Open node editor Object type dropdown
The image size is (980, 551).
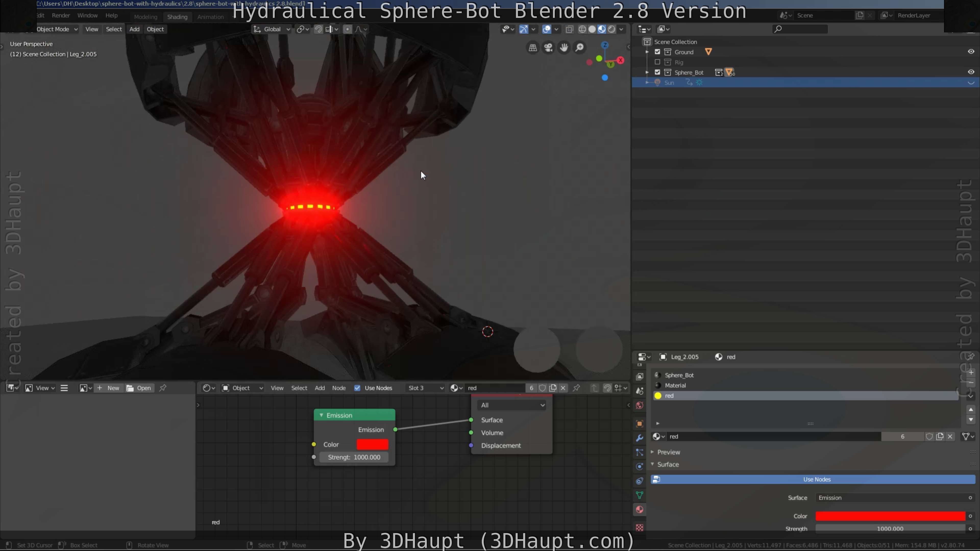tap(243, 388)
